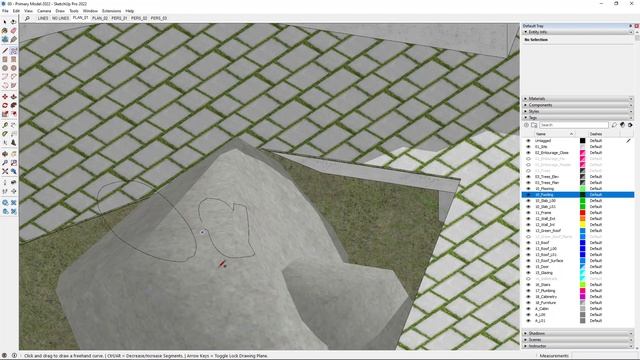The width and height of the screenshot is (640, 360).
Task: Choose the Circle tool
Action: (x=5, y=68)
